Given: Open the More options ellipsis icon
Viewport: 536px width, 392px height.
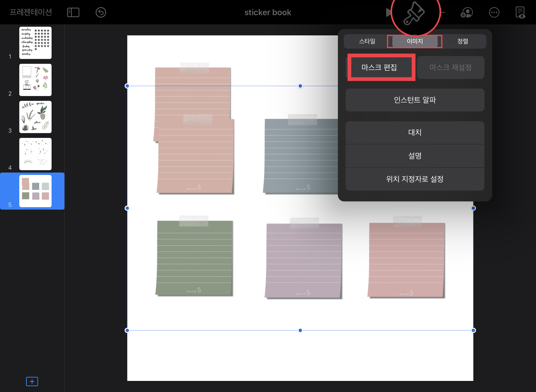Looking at the screenshot, I should click(494, 13).
